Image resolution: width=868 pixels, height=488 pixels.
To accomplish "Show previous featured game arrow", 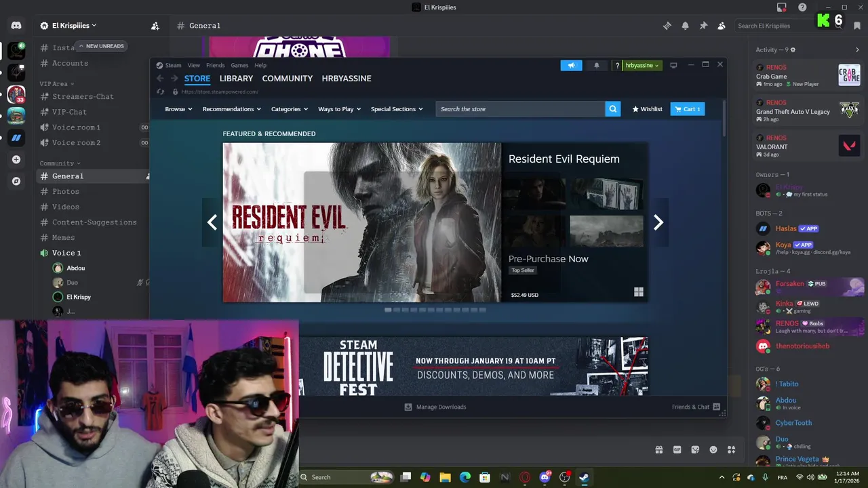I will pyautogui.click(x=212, y=222).
